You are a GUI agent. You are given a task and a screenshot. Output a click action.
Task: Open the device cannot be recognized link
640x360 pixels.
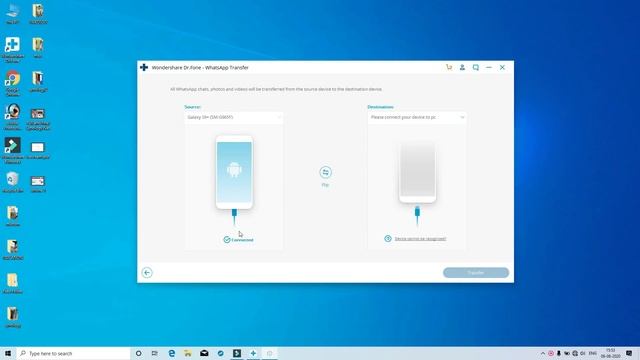[x=420, y=239]
